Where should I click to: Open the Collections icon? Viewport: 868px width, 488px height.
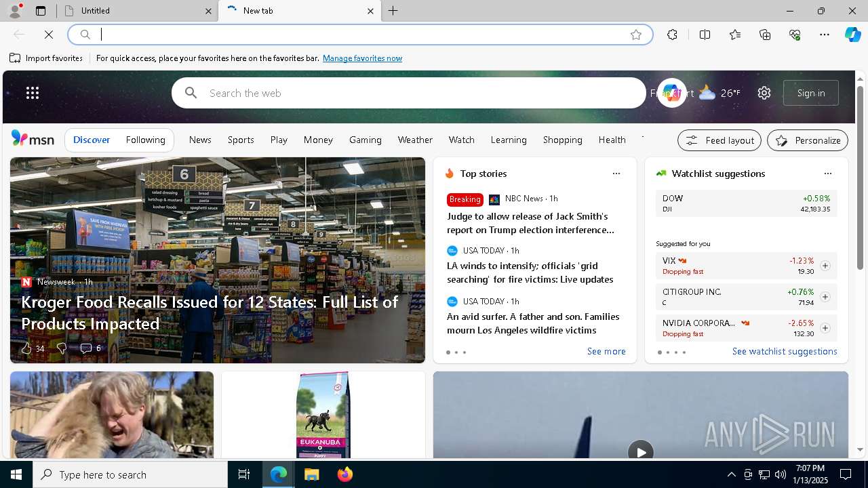[x=765, y=35]
